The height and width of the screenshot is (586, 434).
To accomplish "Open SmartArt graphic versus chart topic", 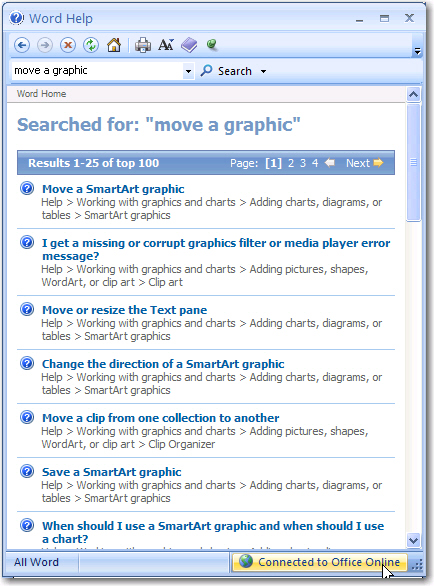I will pos(213,533).
